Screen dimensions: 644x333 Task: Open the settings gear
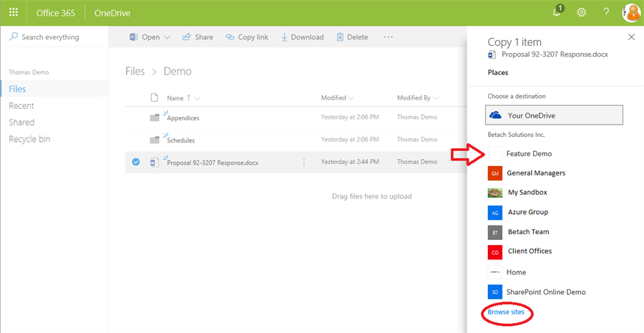581,12
